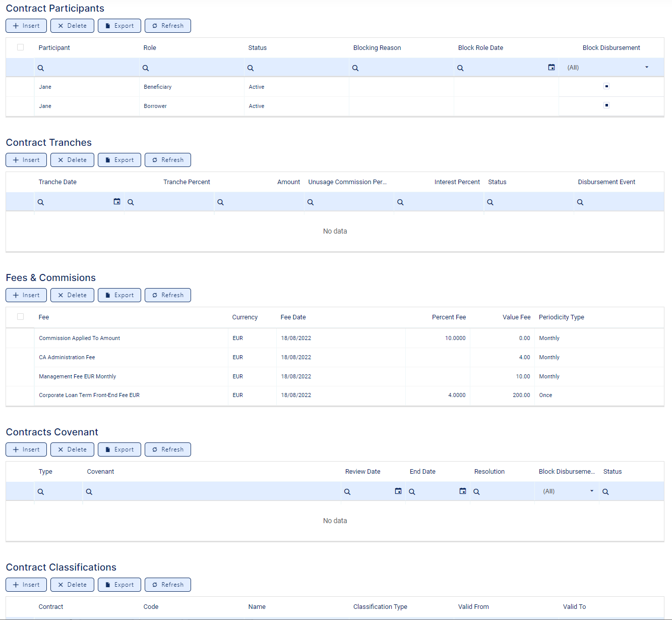
Task: Toggle Block Disbursement checkbox for Beneficiary row
Action: 606,86
